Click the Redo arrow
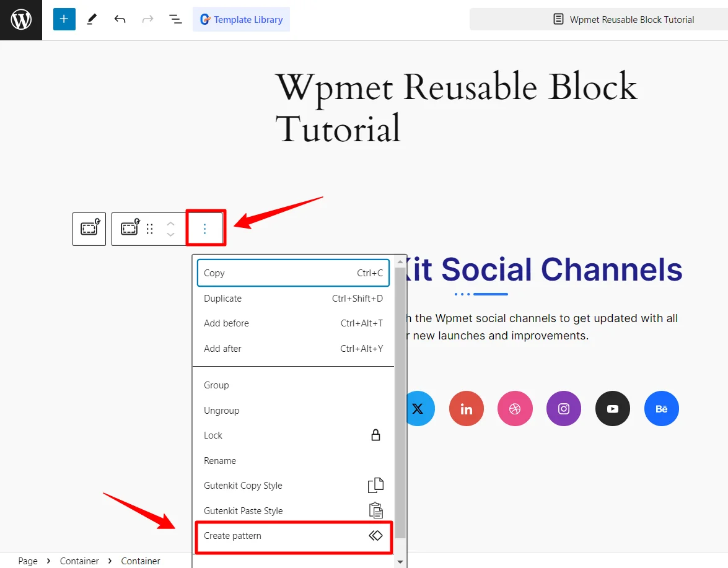The image size is (728, 568). tap(147, 19)
